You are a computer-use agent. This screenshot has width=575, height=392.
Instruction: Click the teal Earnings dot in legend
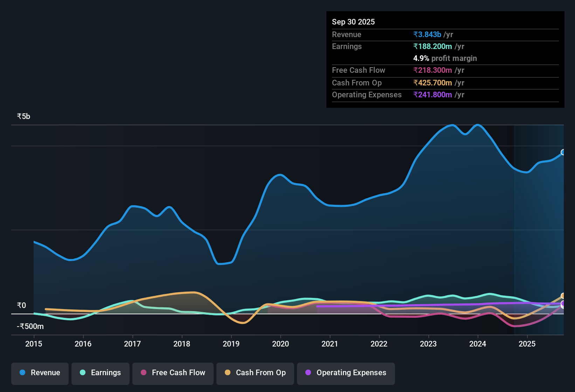coord(83,373)
